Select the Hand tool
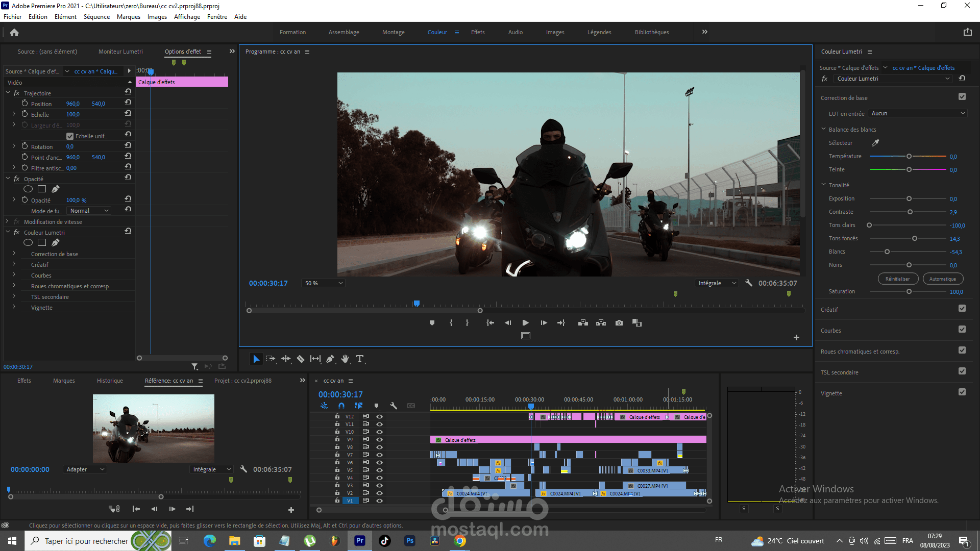Image resolution: width=980 pixels, height=551 pixels. [x=345, y=359]
